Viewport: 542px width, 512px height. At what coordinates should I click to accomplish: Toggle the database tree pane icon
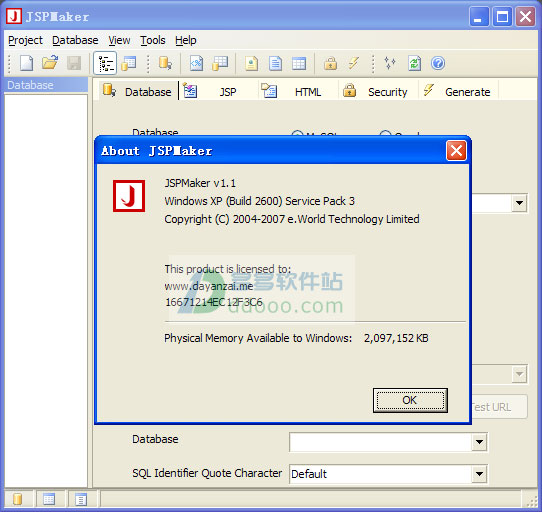coord(105,63)
